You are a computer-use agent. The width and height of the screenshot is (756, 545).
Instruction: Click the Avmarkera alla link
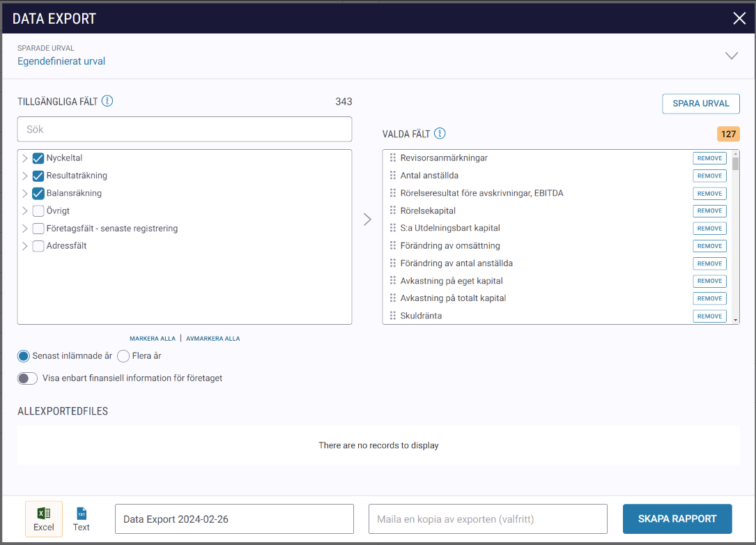click(213, 339)
